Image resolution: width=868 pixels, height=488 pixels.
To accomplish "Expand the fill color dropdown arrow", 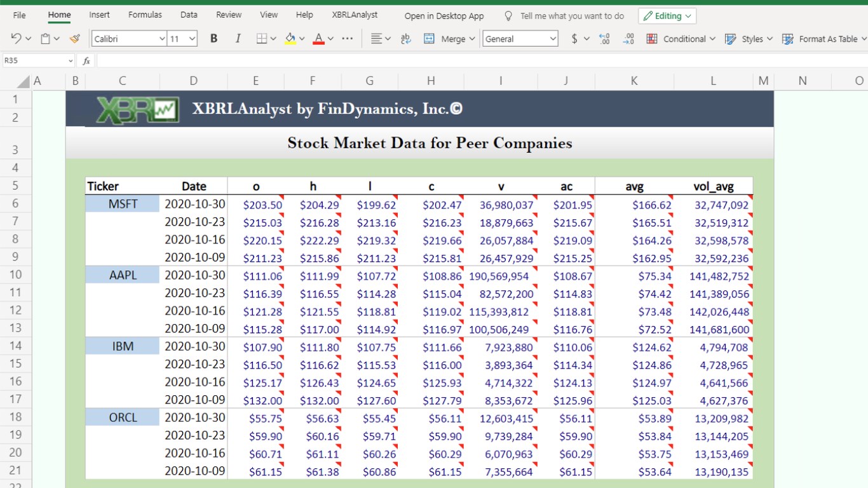I will [x=302, y=39].
